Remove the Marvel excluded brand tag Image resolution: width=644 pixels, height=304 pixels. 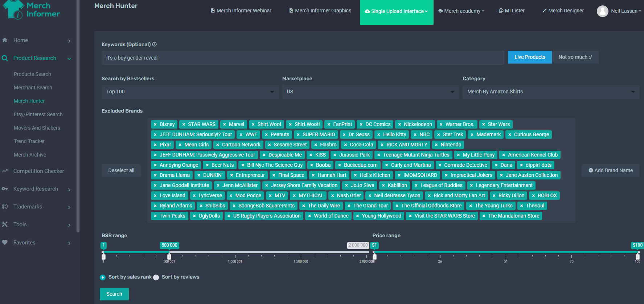tap(225, 125)
